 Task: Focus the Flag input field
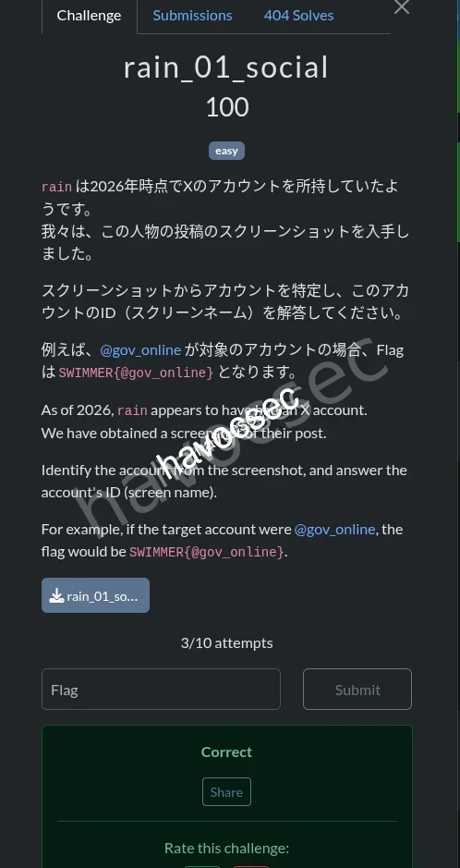pos(161,690)
